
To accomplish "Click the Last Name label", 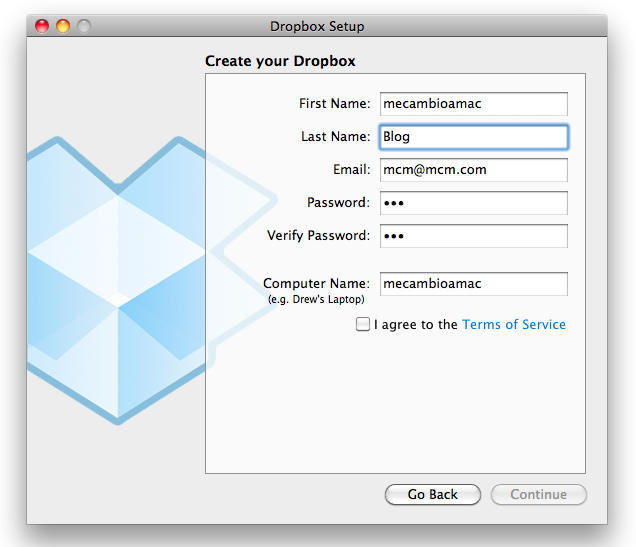I will click(x=335, y=137).
